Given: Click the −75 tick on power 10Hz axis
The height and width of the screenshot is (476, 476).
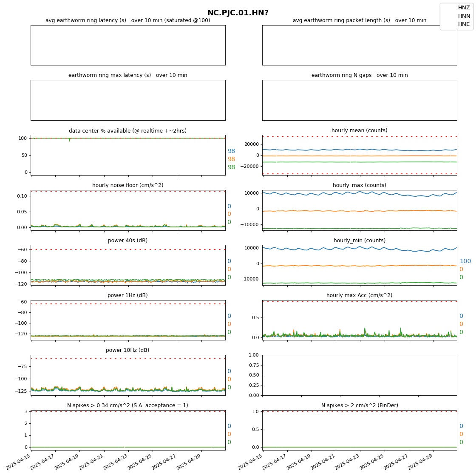Looking at the screenshot, I should pos(22,366).
